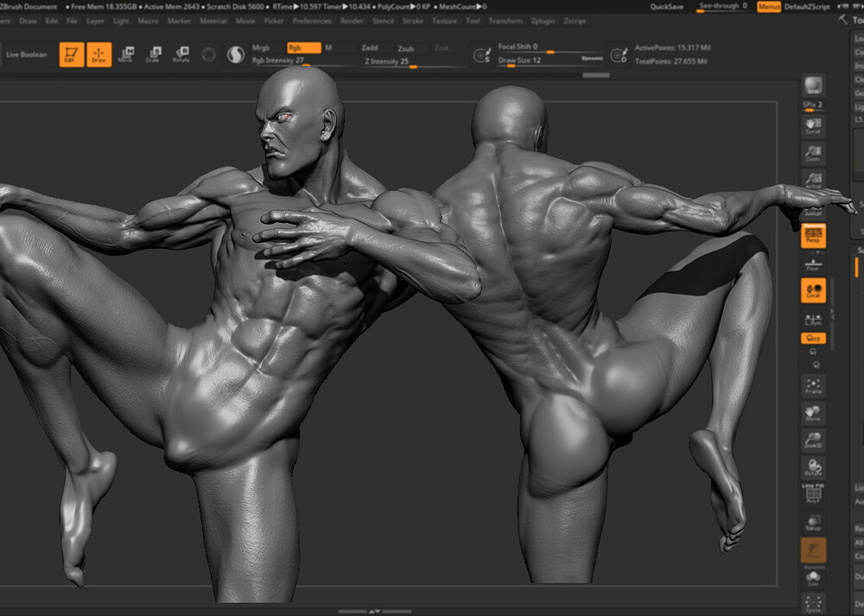Open the Movie menu
864x616 pixels.
(245, 21)
